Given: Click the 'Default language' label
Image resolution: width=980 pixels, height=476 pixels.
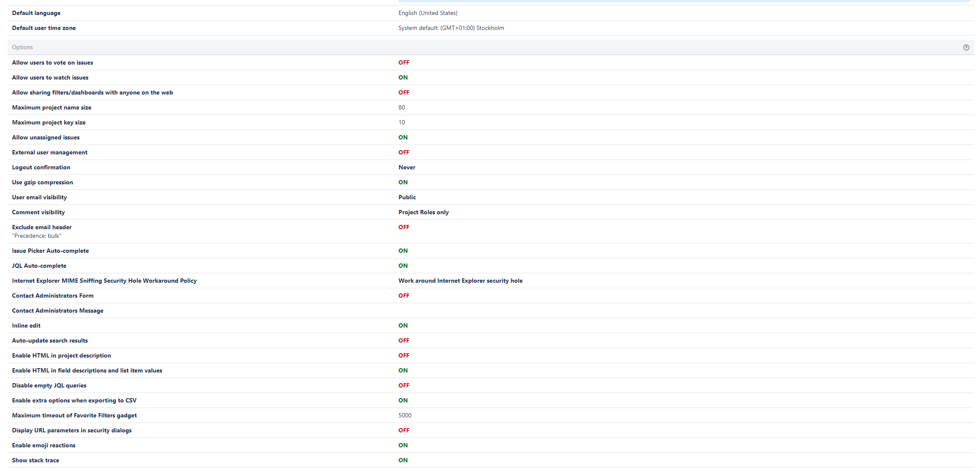Looking at the screenshot, I should 36,13.
